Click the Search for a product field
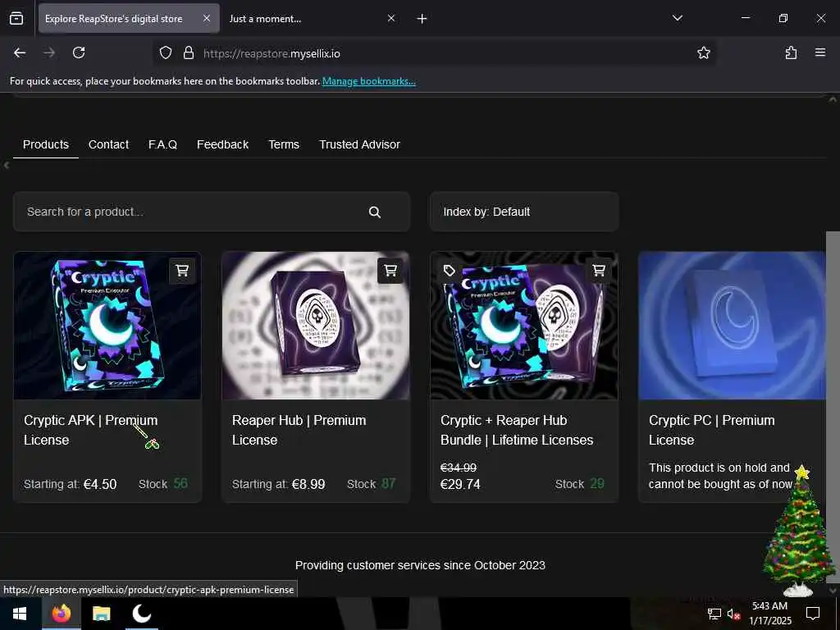 (x=212, y=212)
